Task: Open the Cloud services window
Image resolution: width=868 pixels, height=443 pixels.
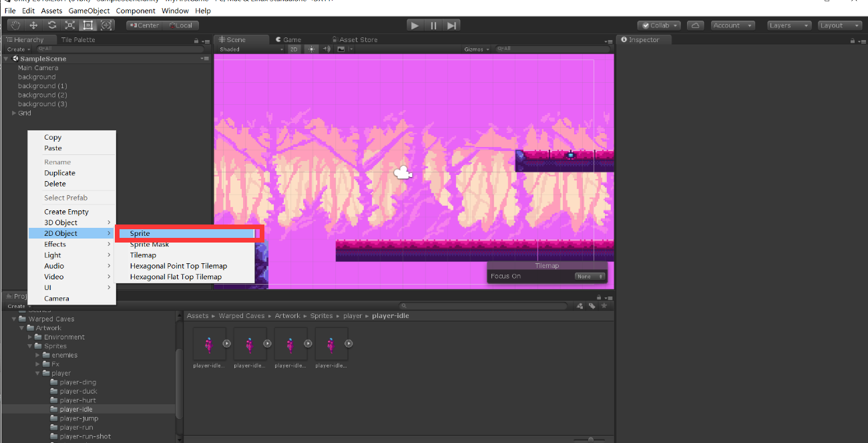Action: click(694, 25)
